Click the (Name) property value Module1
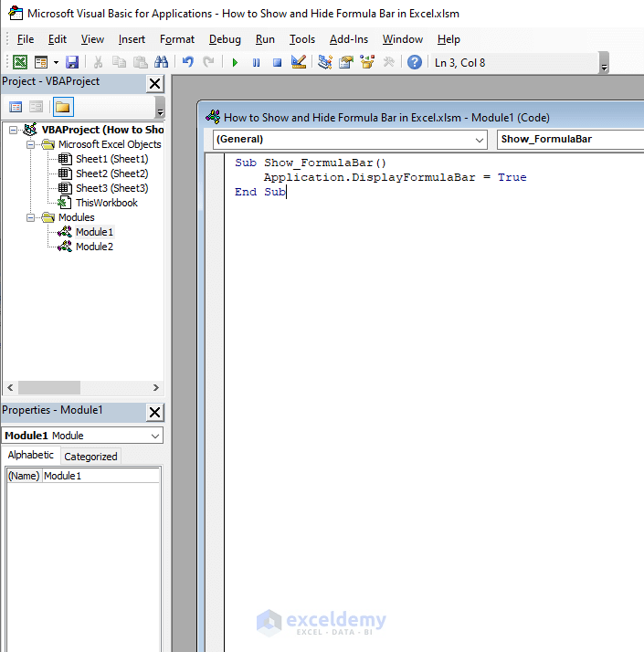The image size is (644, 652). (101, 476)
